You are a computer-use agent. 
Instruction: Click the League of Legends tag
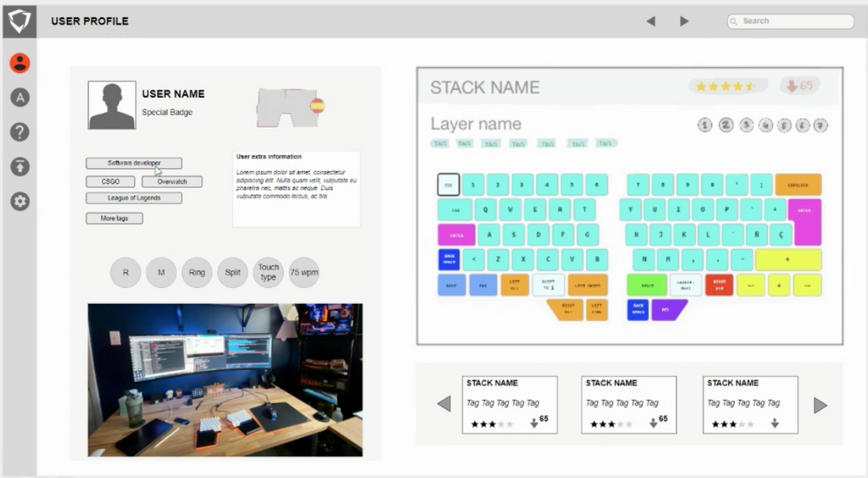(134, 198)
